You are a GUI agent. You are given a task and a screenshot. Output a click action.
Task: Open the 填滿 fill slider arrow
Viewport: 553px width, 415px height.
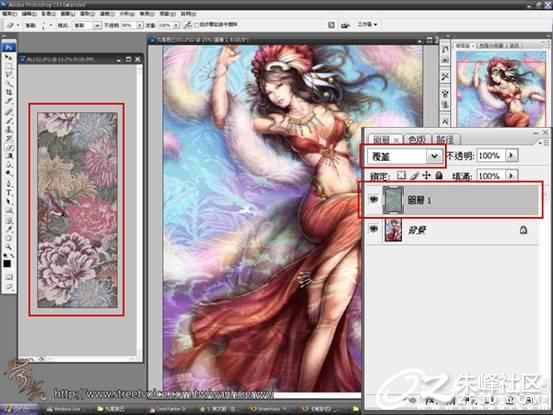pos(511,176)
